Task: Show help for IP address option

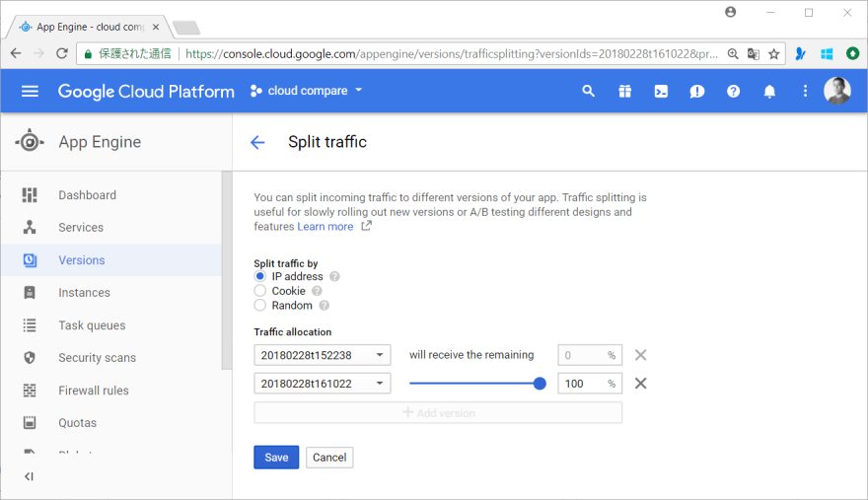Action: [x=334, y=276]
